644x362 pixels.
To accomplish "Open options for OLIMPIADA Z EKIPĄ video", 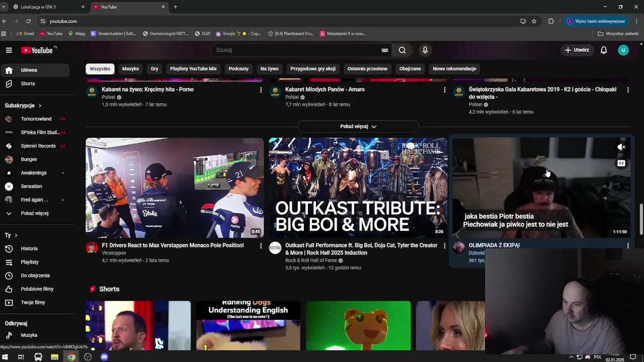I will [x=628, y=245].
